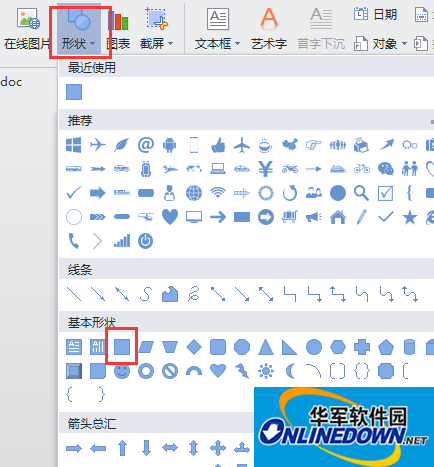The width and height of the screenshot is (434, 467).
Task: Choose the laptop shape
Action: pos(218,169)
